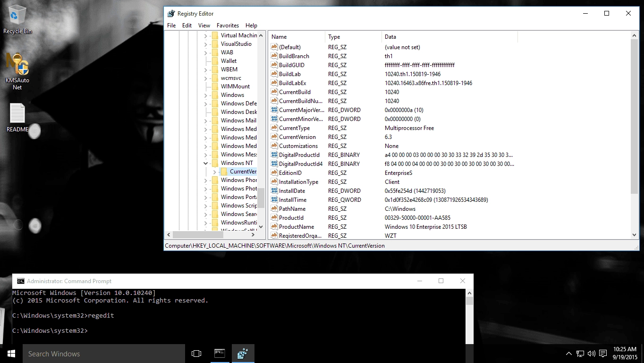The width and height of the screenshot is (644, 363).
Task: Select the WindowsRuntime key in tree
Action: click(x=239, y=223)
